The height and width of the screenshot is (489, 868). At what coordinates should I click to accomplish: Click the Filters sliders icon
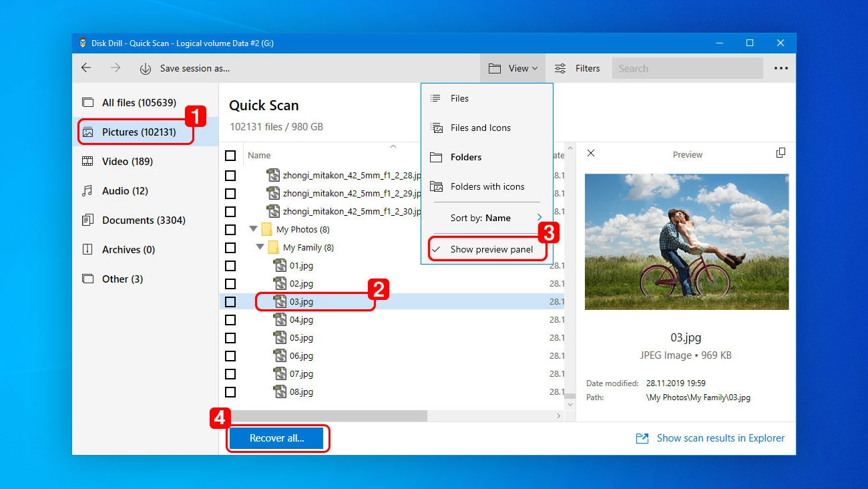pyautogui.click(x=560, y=68)
